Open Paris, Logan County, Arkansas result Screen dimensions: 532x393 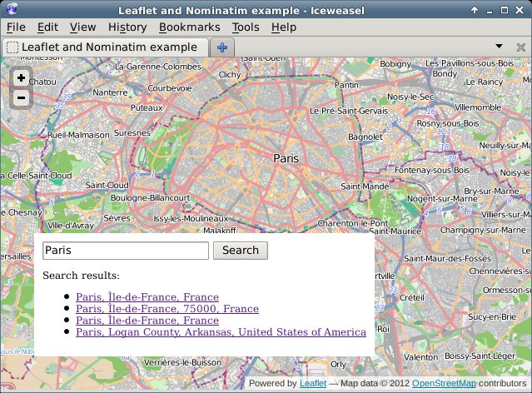click(221, 332)
